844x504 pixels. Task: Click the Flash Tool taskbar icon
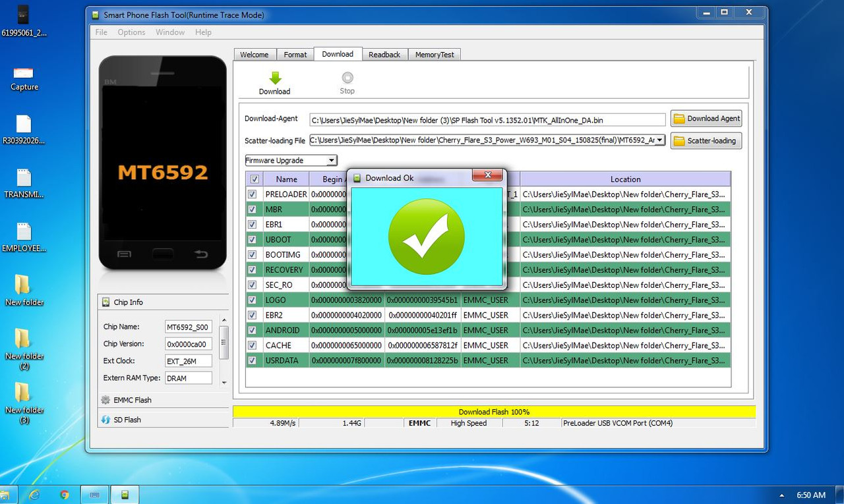(x=125, y=494)
